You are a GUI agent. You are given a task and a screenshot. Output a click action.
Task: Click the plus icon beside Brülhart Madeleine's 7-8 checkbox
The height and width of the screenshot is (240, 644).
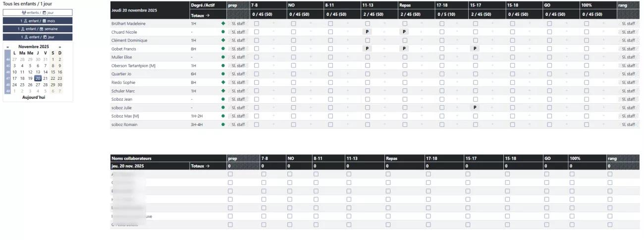273,23
